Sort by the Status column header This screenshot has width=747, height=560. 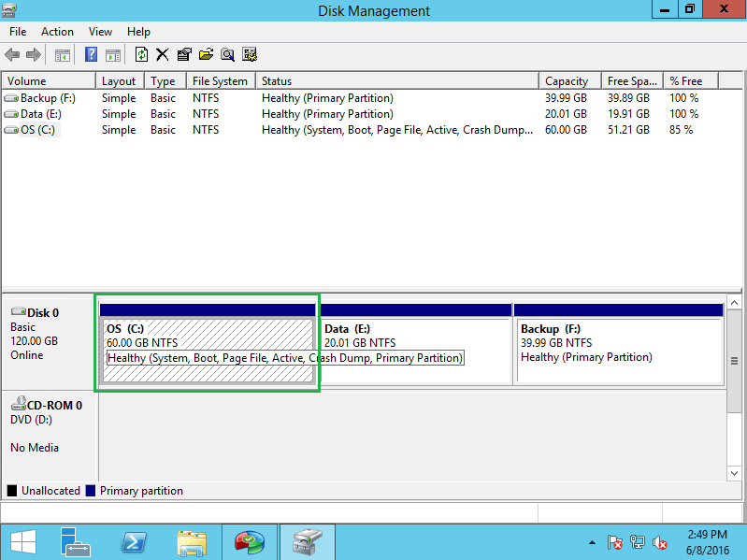[397, 81]
